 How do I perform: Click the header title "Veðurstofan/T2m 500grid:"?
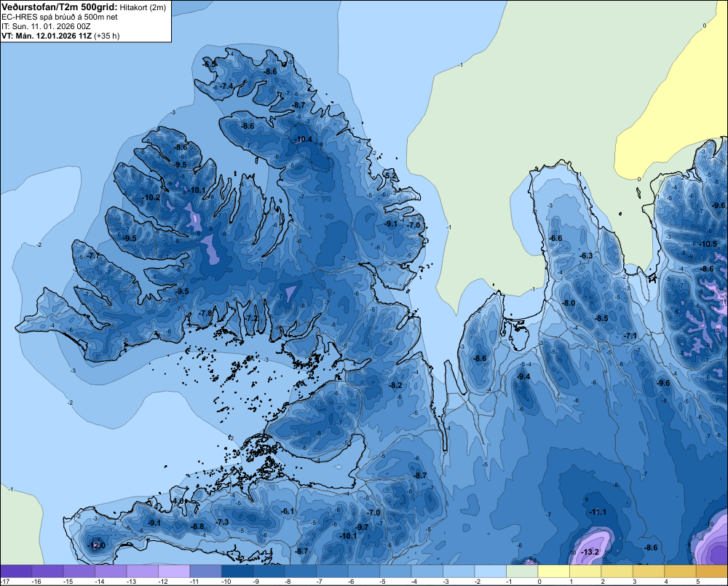pos(60,7)
